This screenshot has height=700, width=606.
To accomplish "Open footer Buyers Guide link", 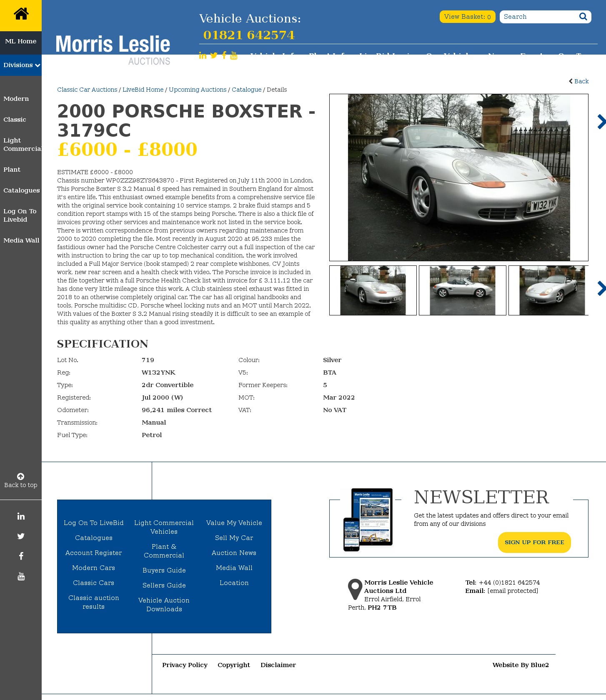I will [x=164, y=570].
